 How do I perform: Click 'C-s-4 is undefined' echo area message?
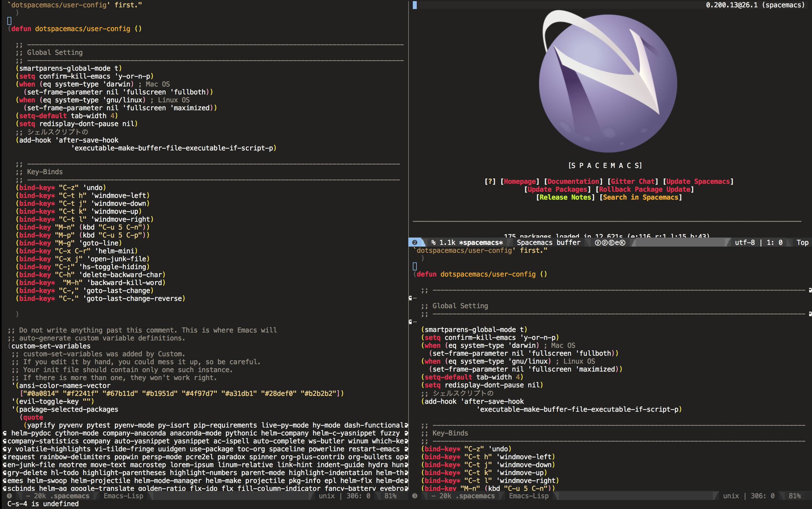pos(43,504)
